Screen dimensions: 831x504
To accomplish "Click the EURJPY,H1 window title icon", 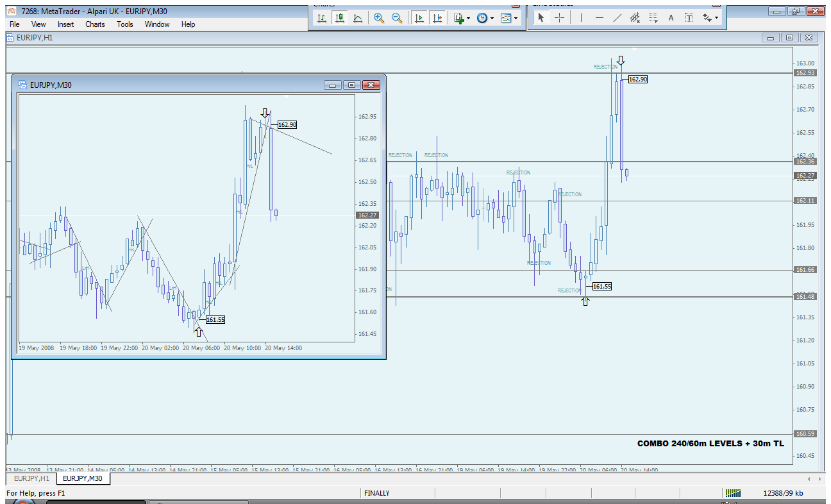I will pos(10,37).
